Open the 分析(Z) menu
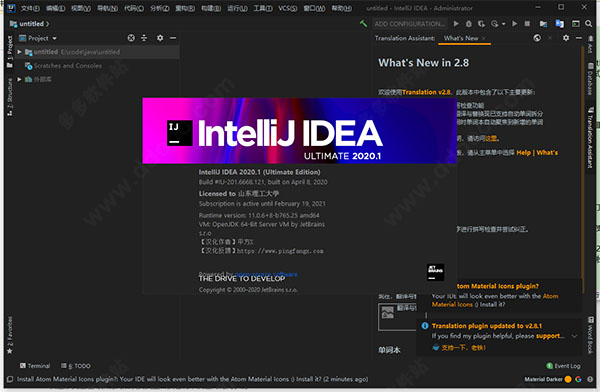The image size is (600, 392). [x=160, y=8]
